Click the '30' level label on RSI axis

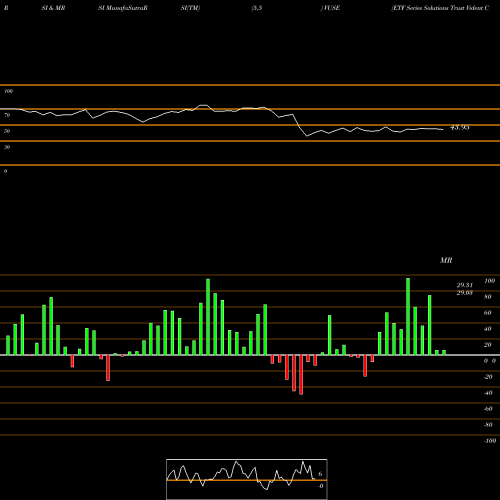[x=7, y=147]
